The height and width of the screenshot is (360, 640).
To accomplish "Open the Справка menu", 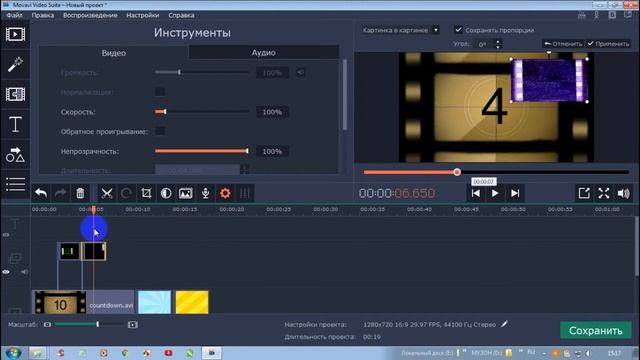I will pyautogui.click(x=181, y=15).
